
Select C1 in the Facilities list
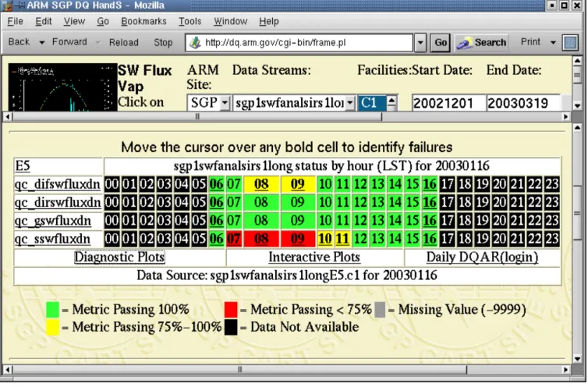(x=372, y=102)
